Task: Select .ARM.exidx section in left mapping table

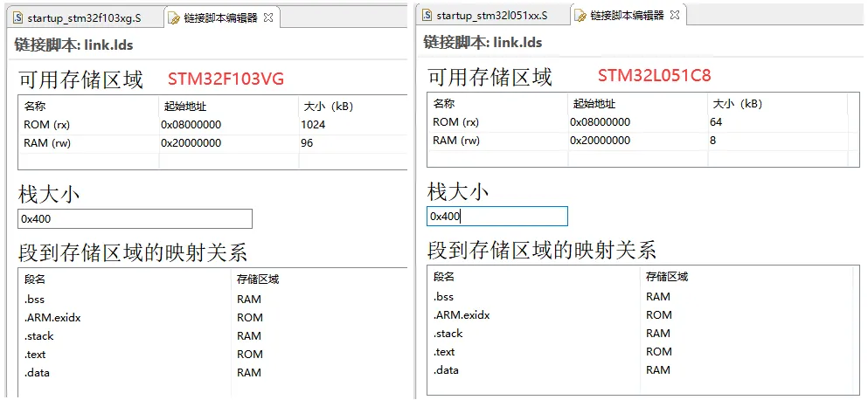Action: click(x=52, y=318)
